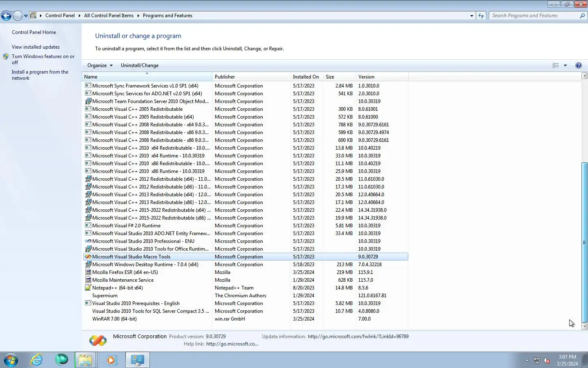The height and width of the screenshot is (368, 588).
Task: Click the scrollbar down arrow
Action: (x=584, y=326)
